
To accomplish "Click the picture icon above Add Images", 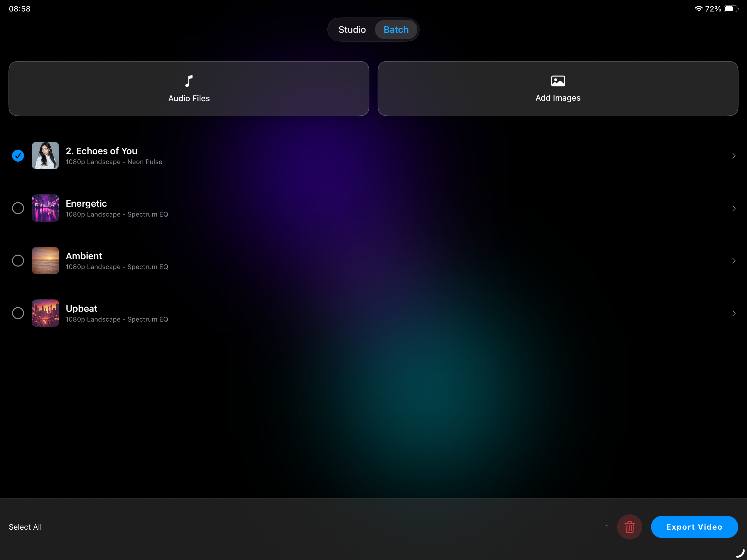I will coord(558,81).
